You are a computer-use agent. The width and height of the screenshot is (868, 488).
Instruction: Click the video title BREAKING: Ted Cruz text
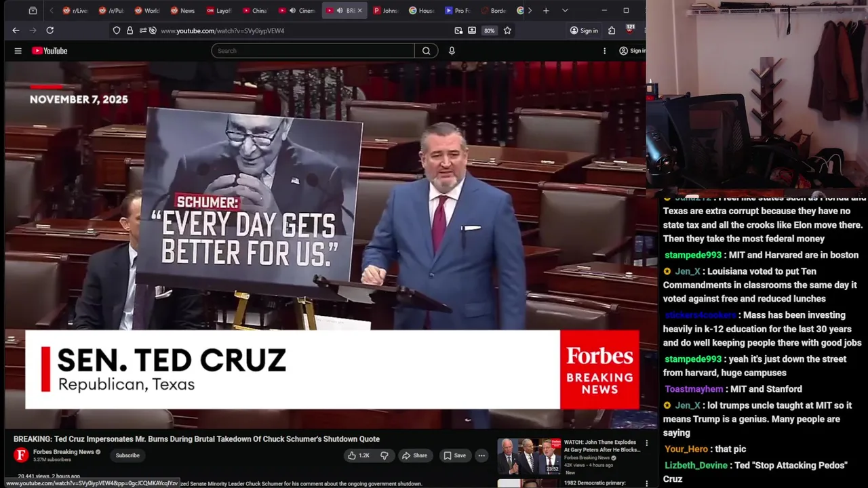(197, 439)
